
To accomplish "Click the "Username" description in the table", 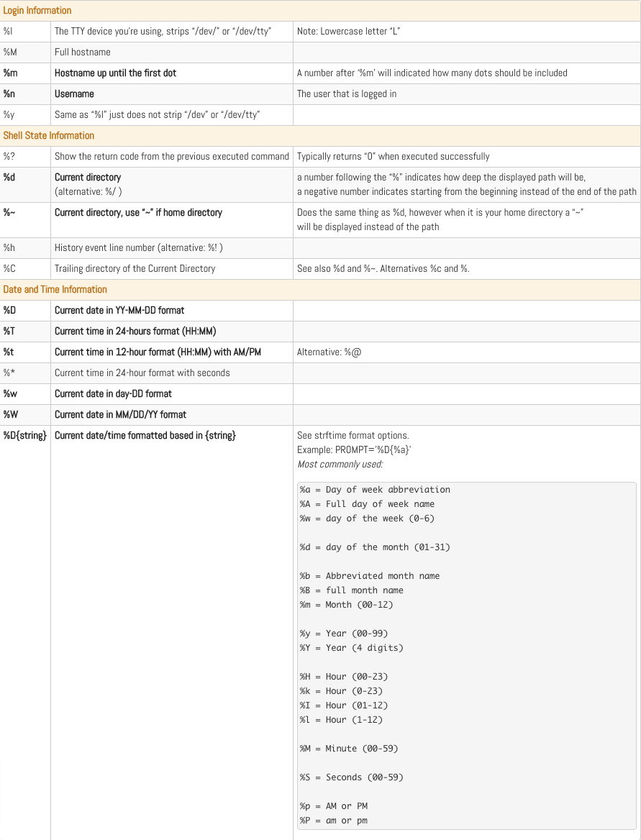I will pos(74,93).
